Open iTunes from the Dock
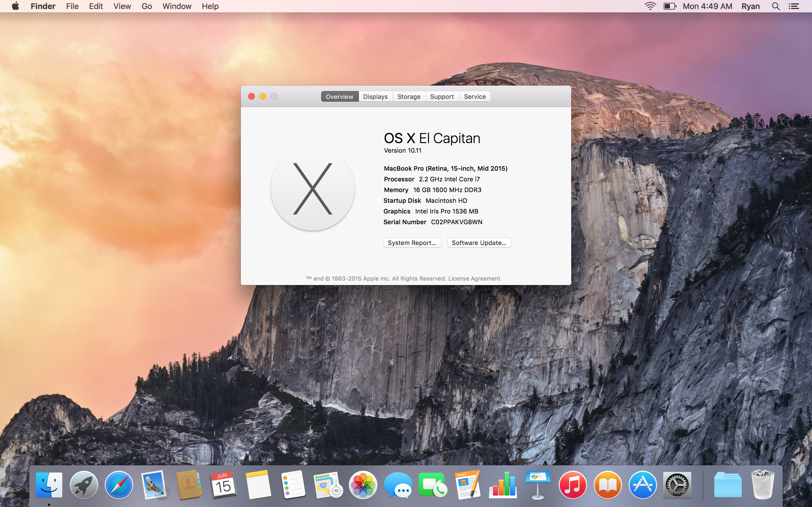The height and width of the screenshot is (507, 812). (572, 485)
